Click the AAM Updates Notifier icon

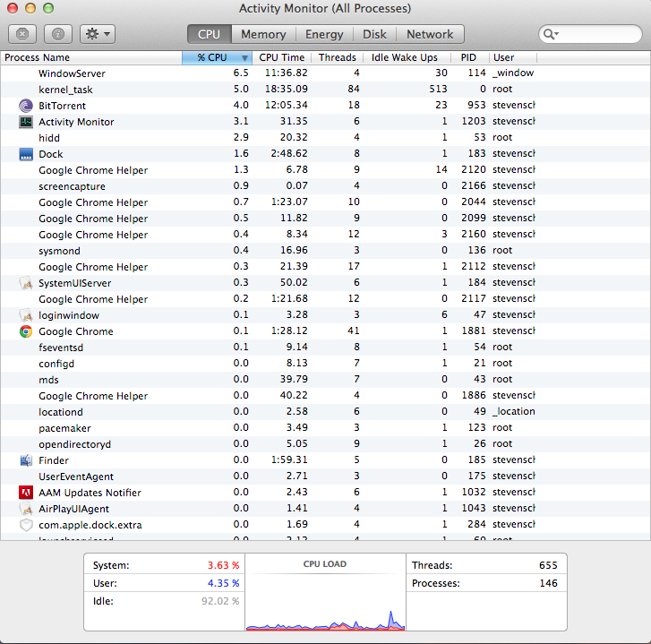26,493
